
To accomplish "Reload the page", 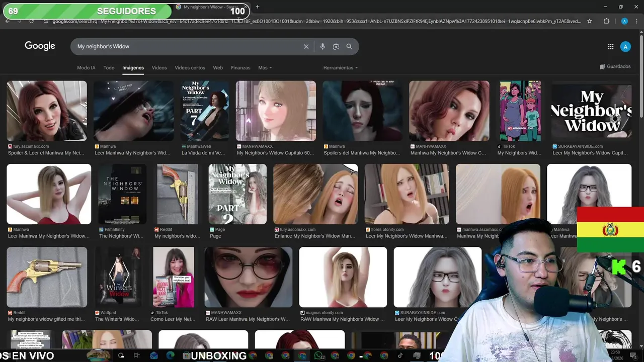I will pyautogui.click(x=31, y=21).
